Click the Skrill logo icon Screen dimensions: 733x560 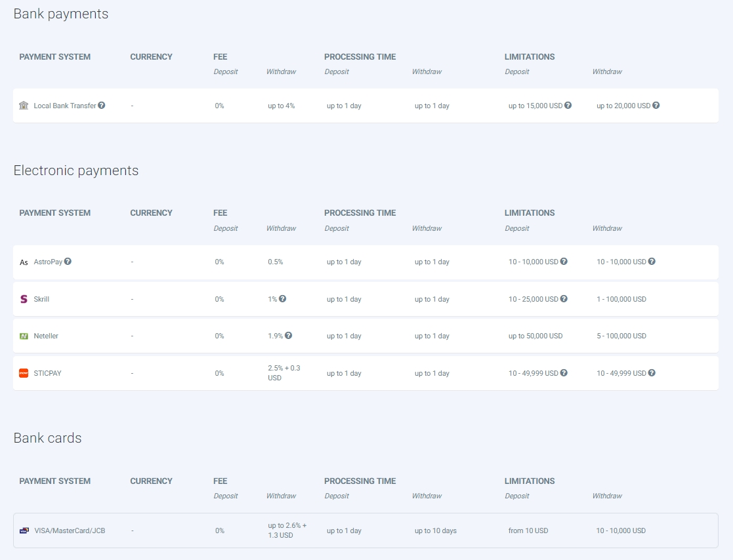coord(24,299)
